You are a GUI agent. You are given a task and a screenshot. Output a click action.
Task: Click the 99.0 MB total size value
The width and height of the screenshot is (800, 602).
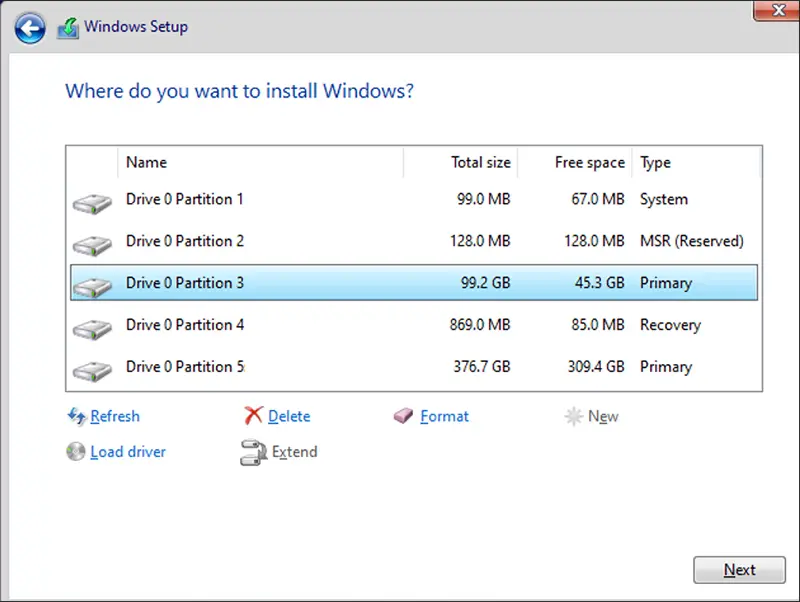click(484, 199)
